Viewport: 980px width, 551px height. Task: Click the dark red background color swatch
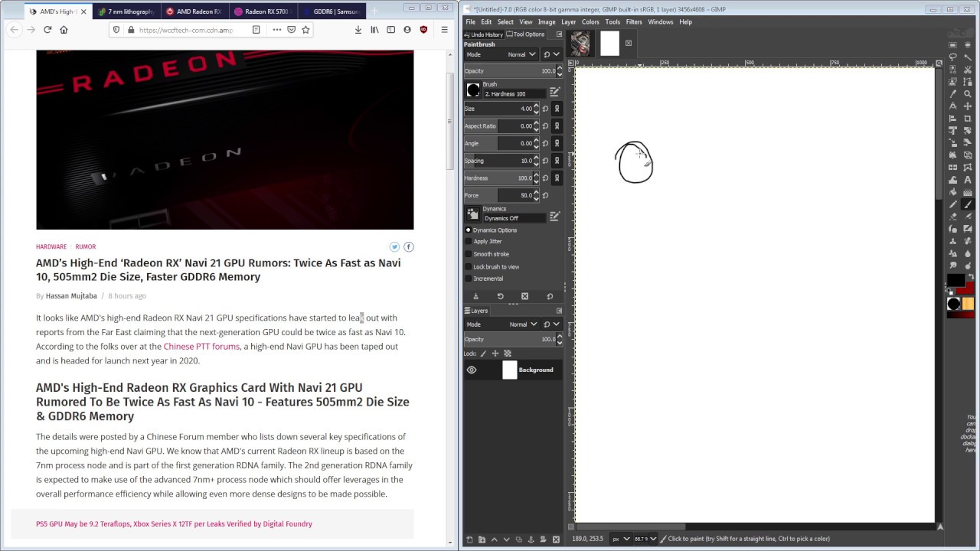click(968, 289)
